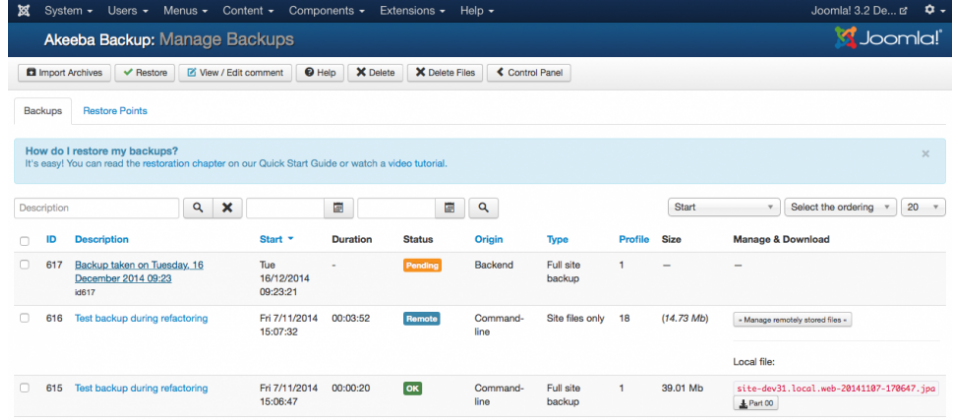Open the 20 items-per-page dropdown
The height and width of the screenshot is (420, 960).
click(923, 207)
